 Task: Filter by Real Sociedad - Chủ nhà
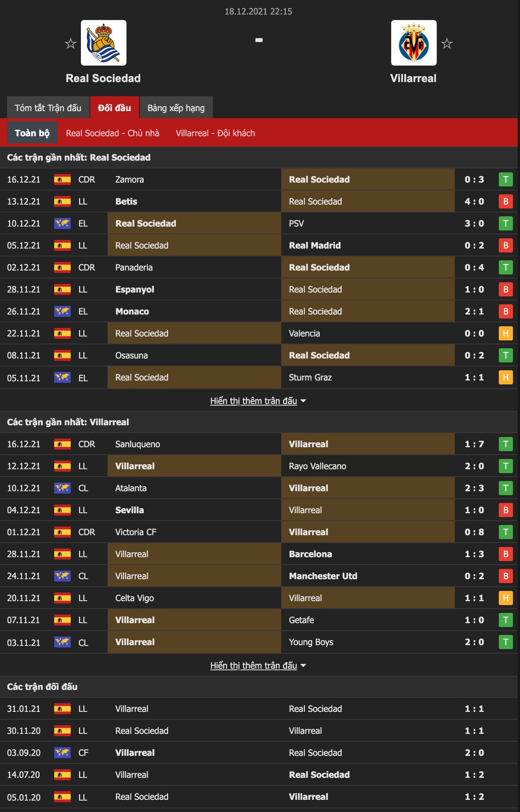(113, 133)
